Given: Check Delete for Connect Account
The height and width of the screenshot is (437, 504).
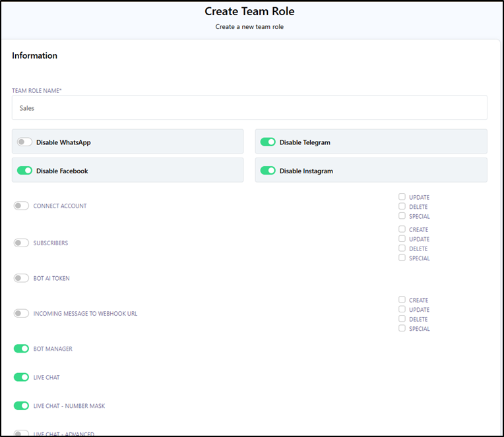Looking at the screenshot, I should point(402,206).
